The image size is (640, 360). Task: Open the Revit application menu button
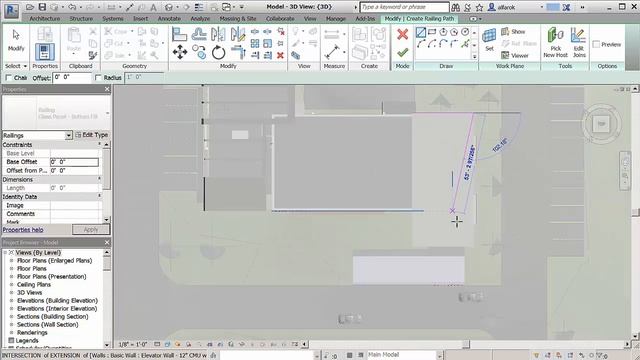click(x=11, y=10)
